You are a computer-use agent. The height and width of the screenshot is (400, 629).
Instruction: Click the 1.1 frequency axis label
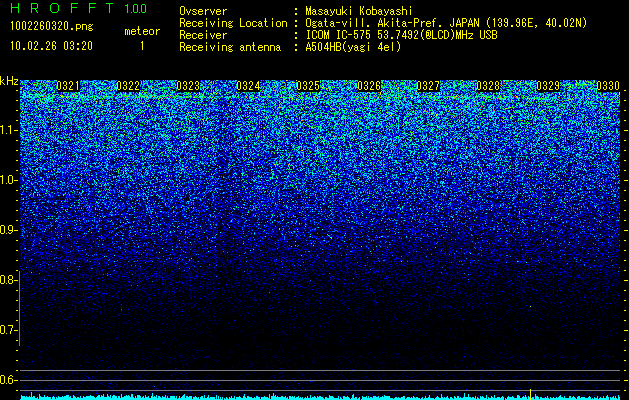coord(8,130)
